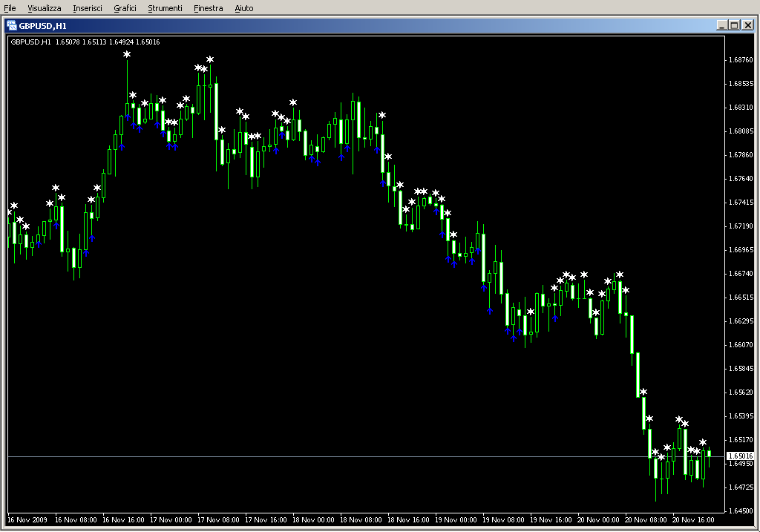760x532 pixels.
Task: Click price scale value 1.65620
Action: [x=741, y=393]
